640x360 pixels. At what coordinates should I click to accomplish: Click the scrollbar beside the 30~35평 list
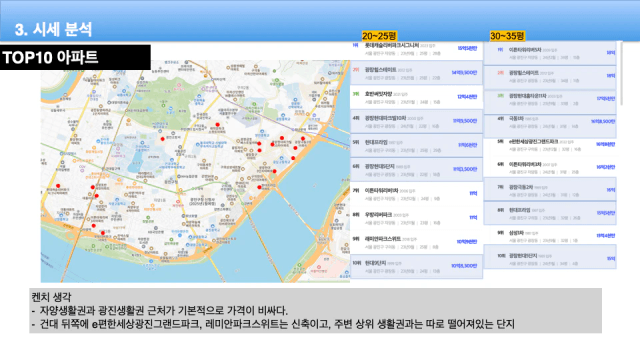tap(621, 73)
